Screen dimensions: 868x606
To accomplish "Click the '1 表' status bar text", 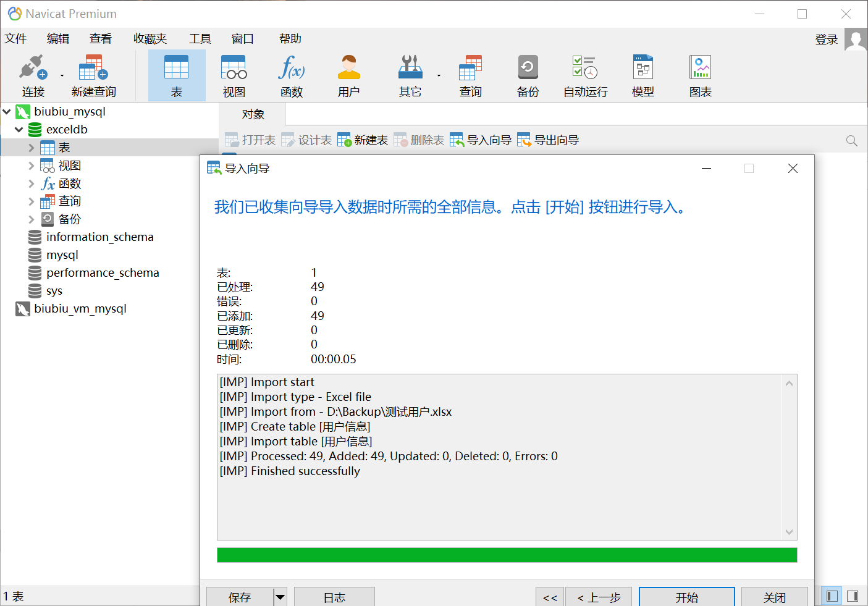I will point(14,597).
